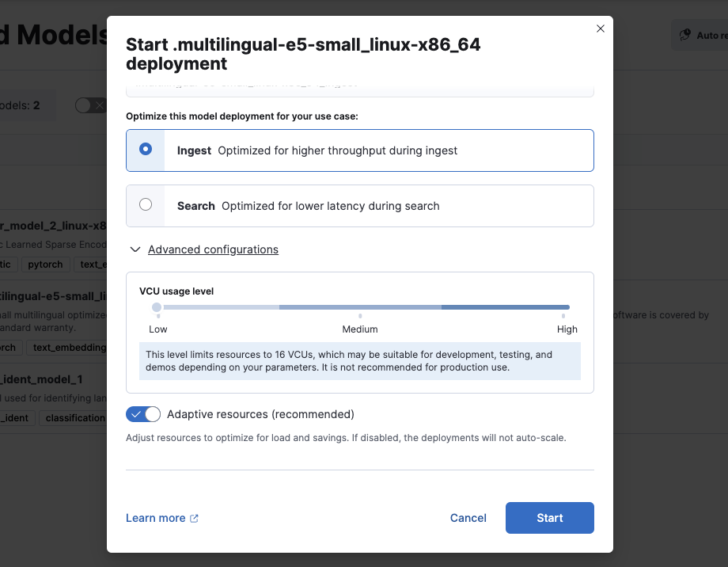
Task: Cancel the deployment dialog
Action: 468,517
